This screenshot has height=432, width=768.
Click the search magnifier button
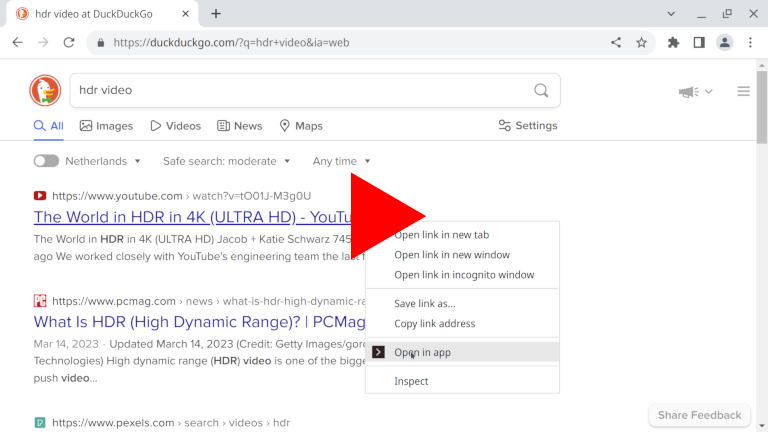[541, 90]
